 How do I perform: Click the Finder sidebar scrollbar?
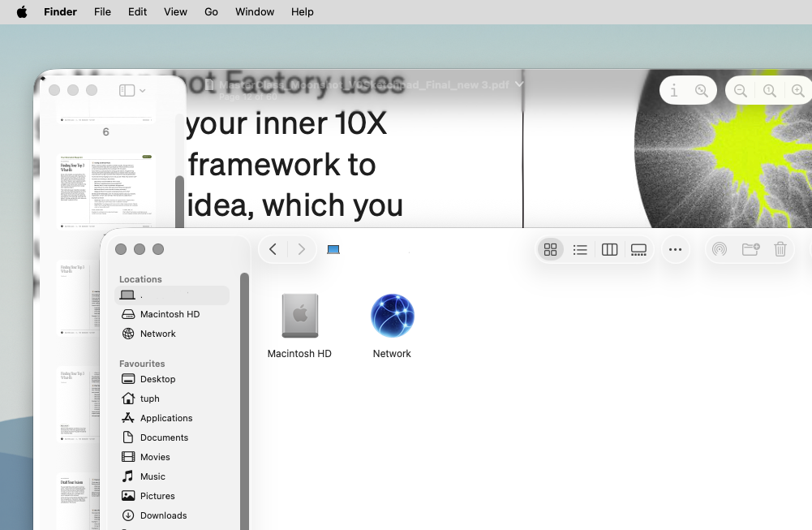[244, 402]
